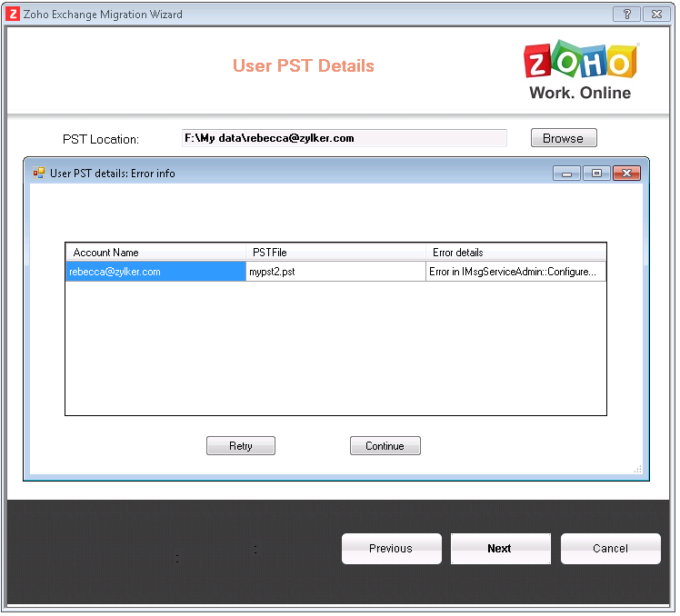Click the resize grip of the error dialog

tap(637, 469)
